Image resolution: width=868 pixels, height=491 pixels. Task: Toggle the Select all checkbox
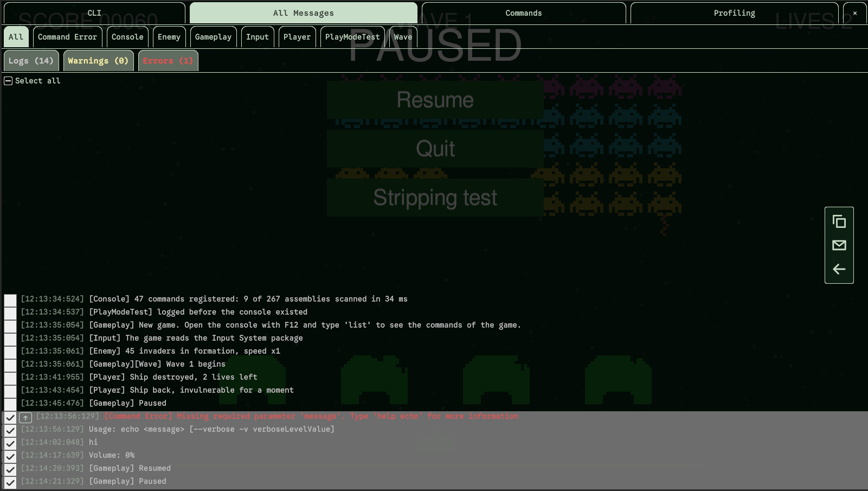point(8,81)
